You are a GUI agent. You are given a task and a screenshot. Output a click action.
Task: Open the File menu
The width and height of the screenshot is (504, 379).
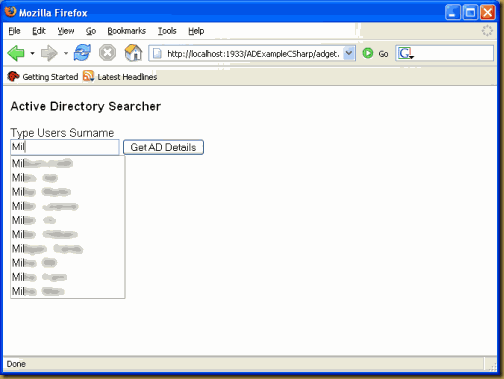click(14, 31)
